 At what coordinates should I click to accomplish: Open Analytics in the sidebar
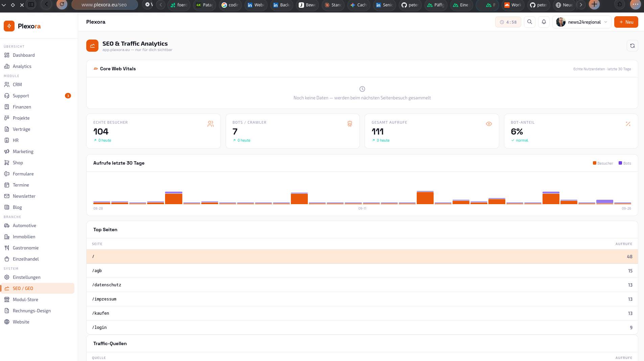(37, 66)
